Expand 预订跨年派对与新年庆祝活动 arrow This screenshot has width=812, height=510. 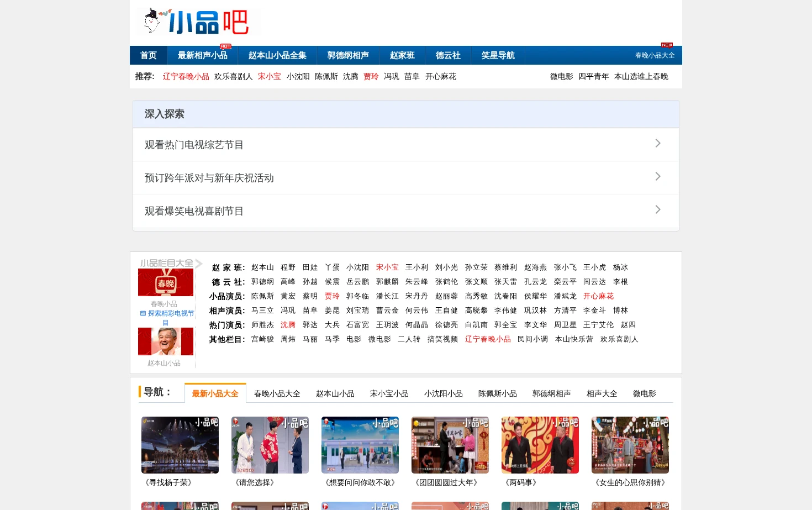click(657, 177)
